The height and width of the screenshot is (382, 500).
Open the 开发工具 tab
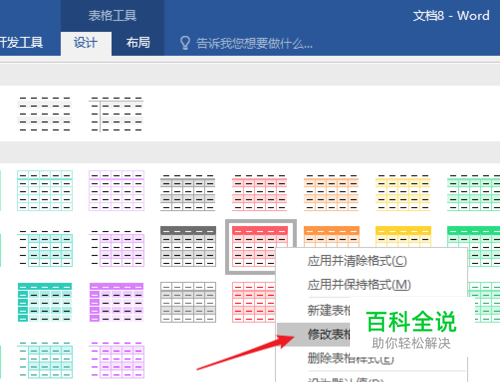coord(21,43)
